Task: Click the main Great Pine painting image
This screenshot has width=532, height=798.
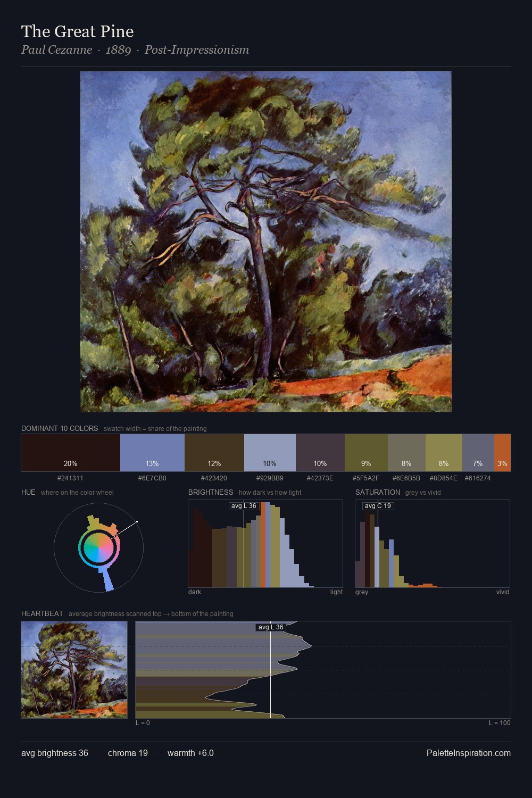Action: click(266, 242)
